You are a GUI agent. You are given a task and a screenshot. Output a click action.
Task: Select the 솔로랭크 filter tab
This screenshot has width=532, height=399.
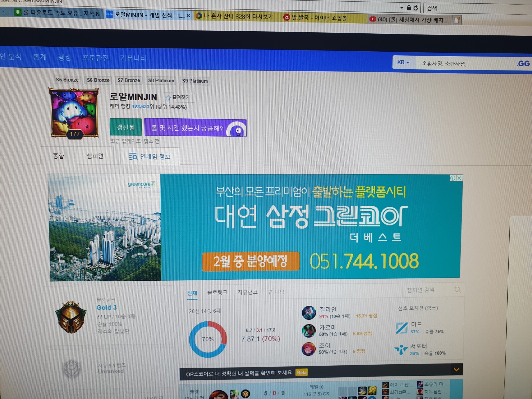(x=217, y=292)
